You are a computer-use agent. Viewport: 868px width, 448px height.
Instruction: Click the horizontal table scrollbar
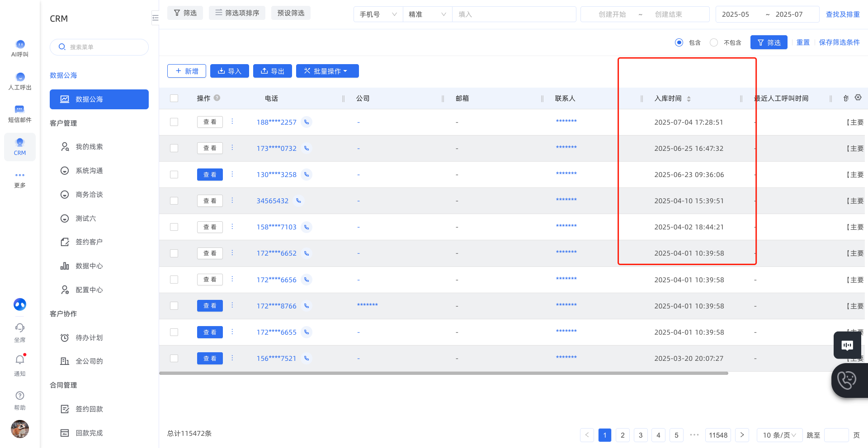443,373
